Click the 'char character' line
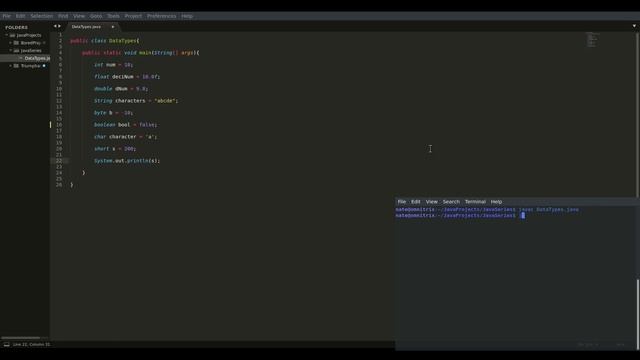 [125, 137]
